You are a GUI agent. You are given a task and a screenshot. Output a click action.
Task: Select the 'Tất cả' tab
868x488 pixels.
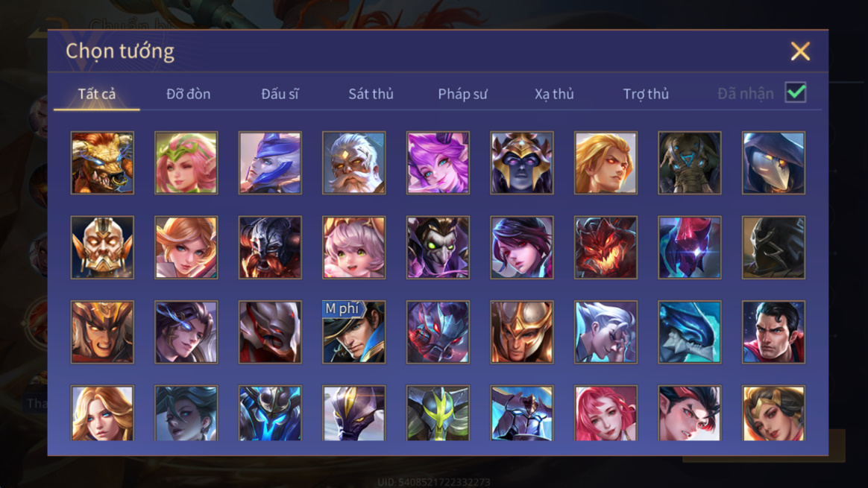point(97,94)
